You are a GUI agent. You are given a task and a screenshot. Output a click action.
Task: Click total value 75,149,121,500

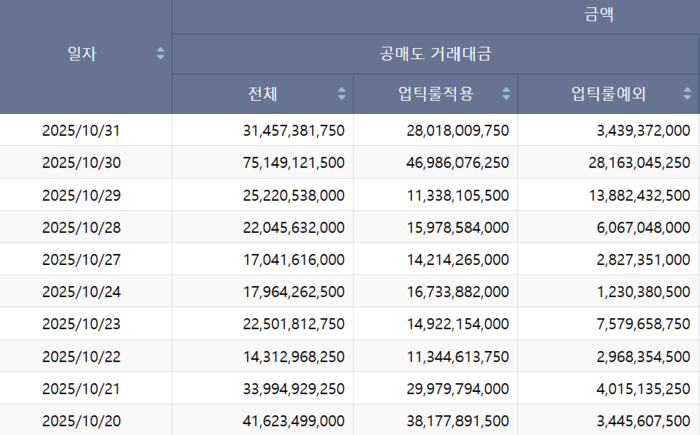(293, 162)
